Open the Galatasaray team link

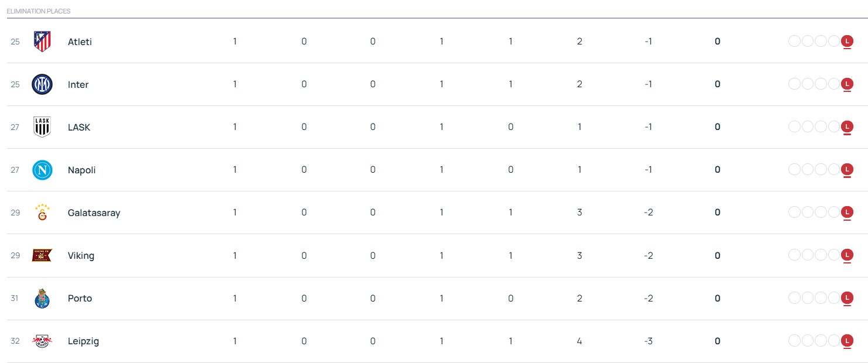coord(94,213)
